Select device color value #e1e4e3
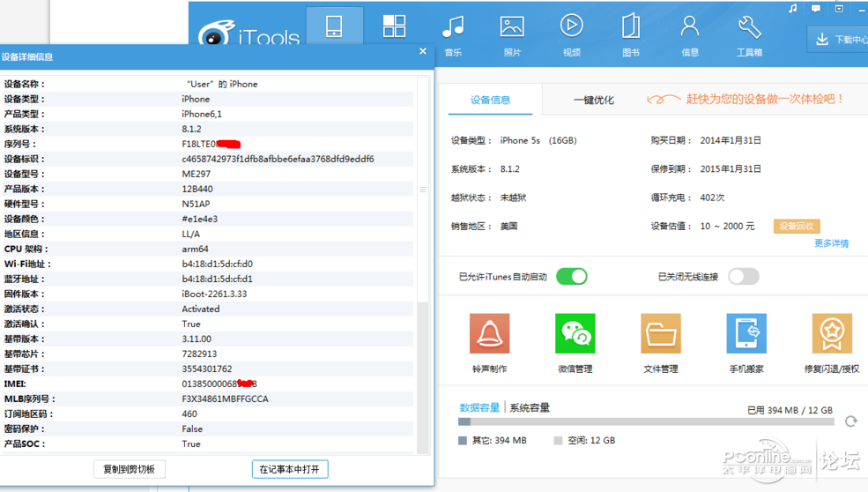This screenshot has width=868, height=492. click(x=200, y=219)
